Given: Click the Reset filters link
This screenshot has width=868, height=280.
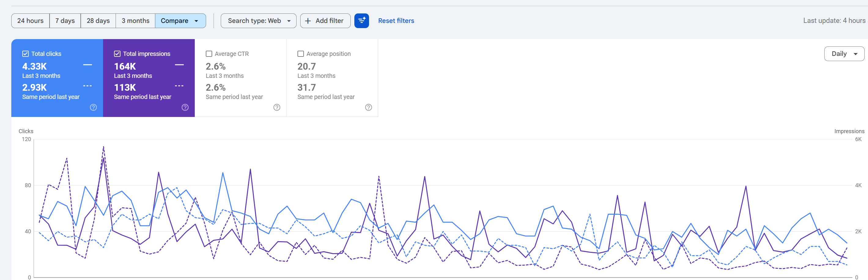Looking at the screenshot, I should (x=396, y=21).
